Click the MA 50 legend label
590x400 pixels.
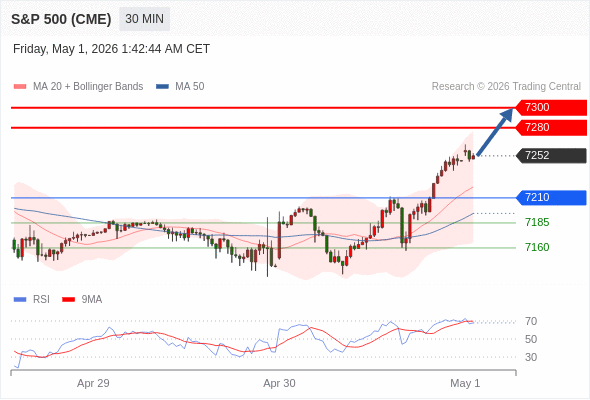(x=190, y=87)
